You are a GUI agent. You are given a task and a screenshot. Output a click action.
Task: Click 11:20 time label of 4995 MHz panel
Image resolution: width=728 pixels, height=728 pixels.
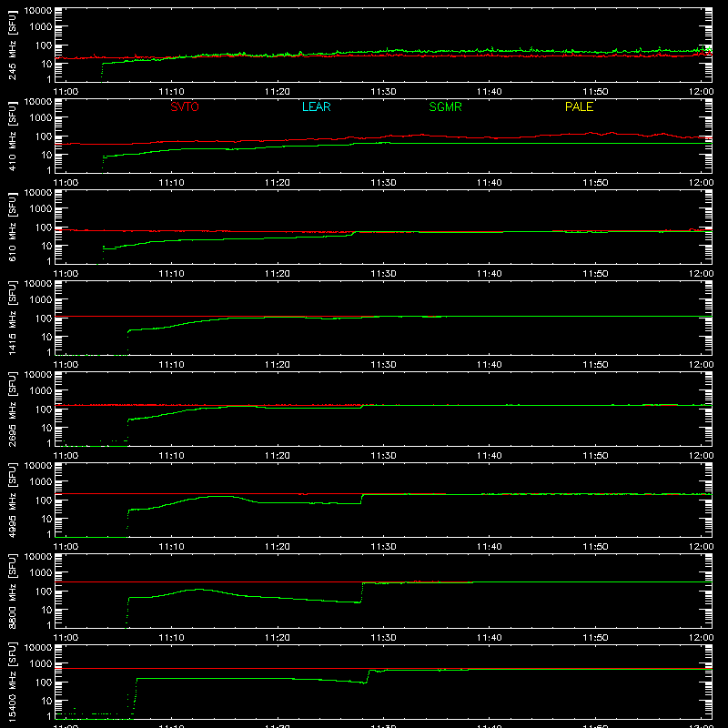(278, 547)
